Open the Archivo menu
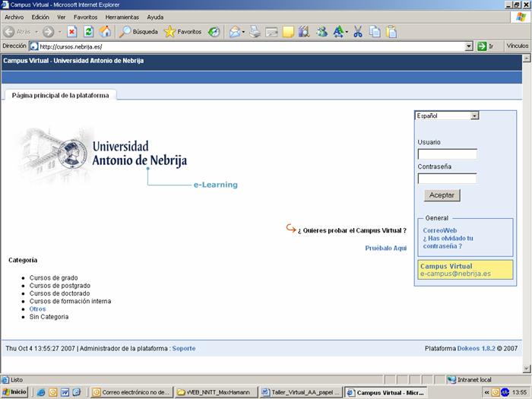532x399 pixels. tap(14, 17)
